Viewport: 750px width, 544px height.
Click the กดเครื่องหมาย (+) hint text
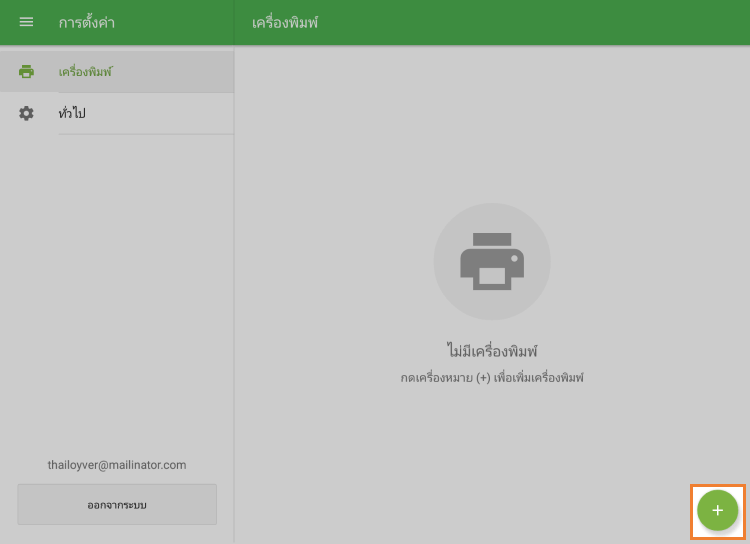[491, 378]
